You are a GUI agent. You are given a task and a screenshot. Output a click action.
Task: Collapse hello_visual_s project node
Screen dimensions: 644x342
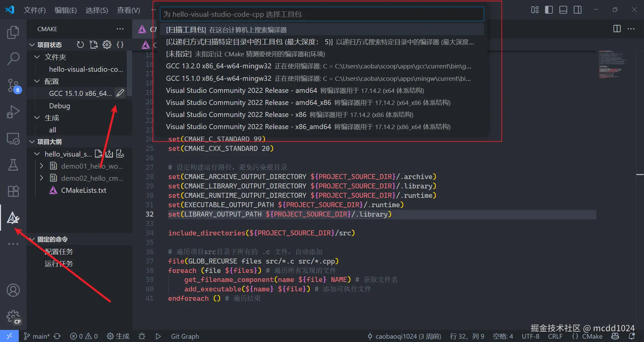37,154
